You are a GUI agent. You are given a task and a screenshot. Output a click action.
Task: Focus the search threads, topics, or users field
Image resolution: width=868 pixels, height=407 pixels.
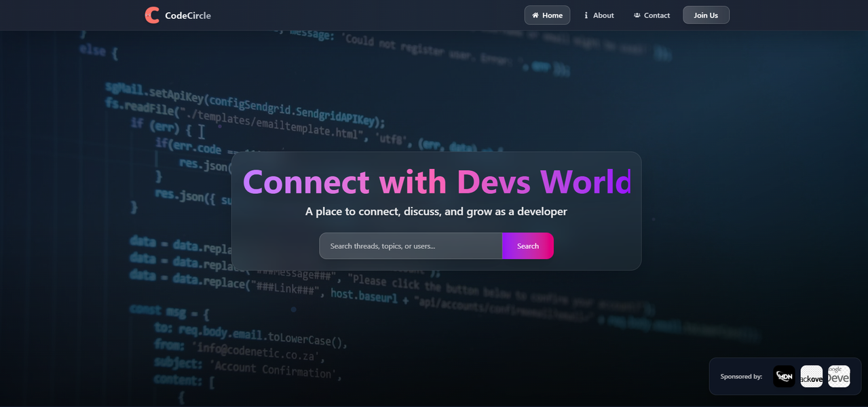[x=411, y=246]
